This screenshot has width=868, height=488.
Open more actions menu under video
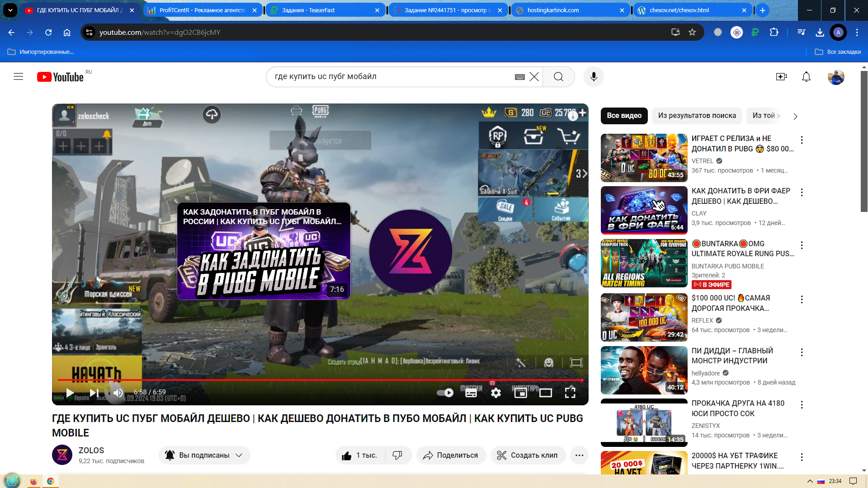tap(579, 455)
